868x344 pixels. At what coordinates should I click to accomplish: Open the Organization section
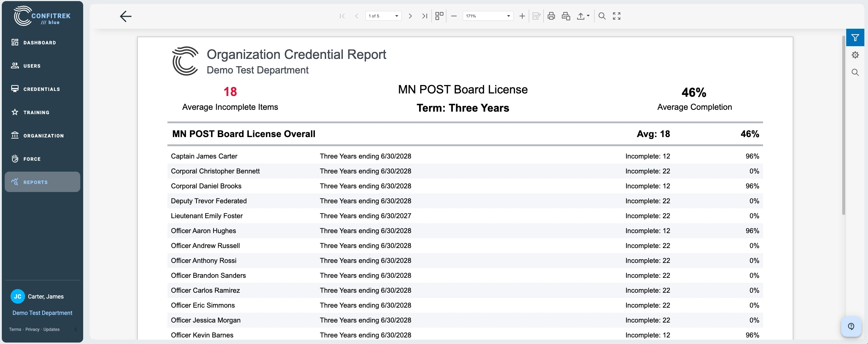point(42,136)
